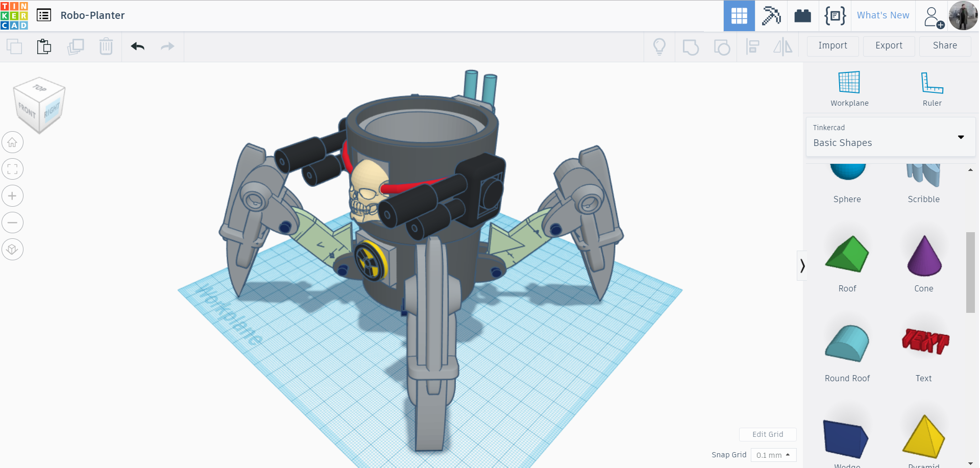Click the Align tool icon
Viewport: 980px width, 468px height.
coord(752,47)
